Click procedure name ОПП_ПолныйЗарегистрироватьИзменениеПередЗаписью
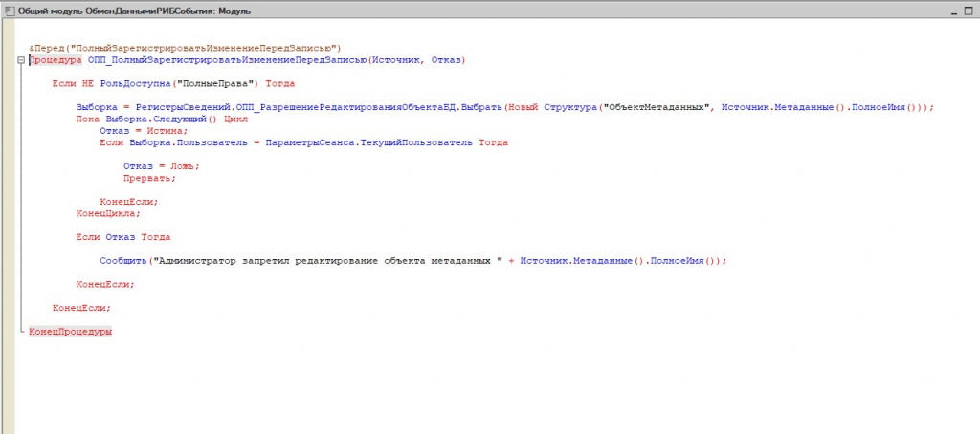This screenshot has width=980, height=434. (227, 60)
